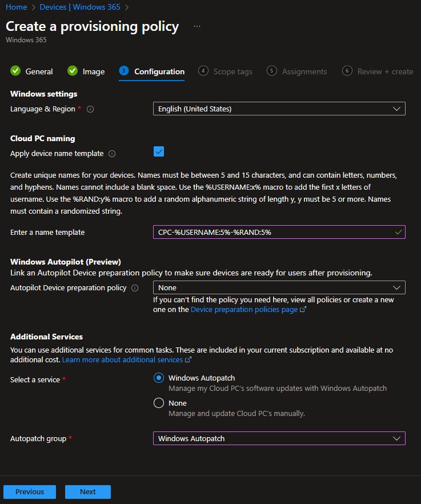
Task: Open the Autopatch group dropdown
Action: [279, 438]
